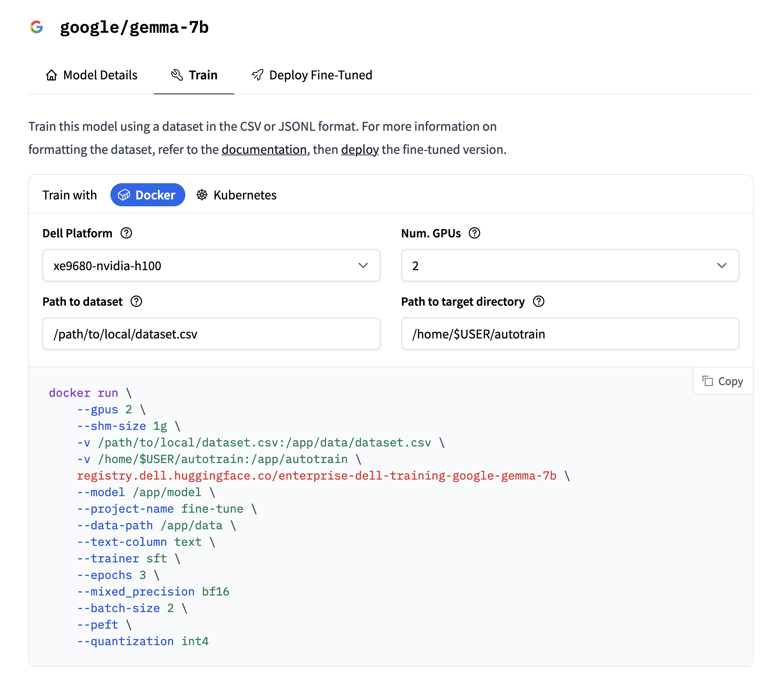Edit the Path to dataset field
Image resolution: width=784 pixels, height=679 pixels.
click(212, 334)
